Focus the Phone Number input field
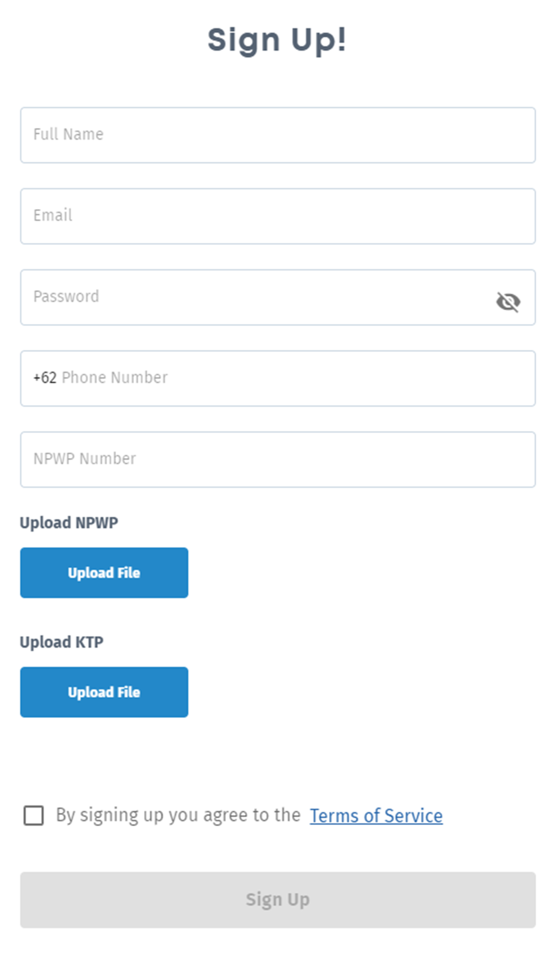 [297, 378]
